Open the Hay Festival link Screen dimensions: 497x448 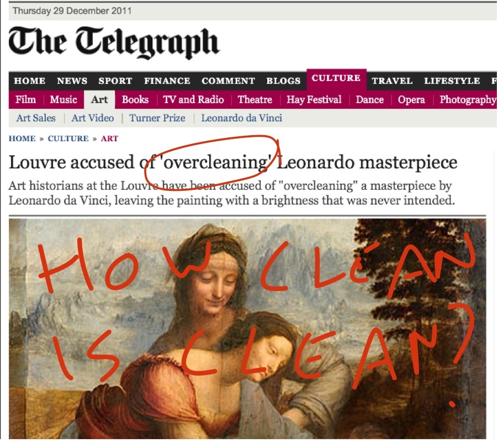(x=314, y=100)
